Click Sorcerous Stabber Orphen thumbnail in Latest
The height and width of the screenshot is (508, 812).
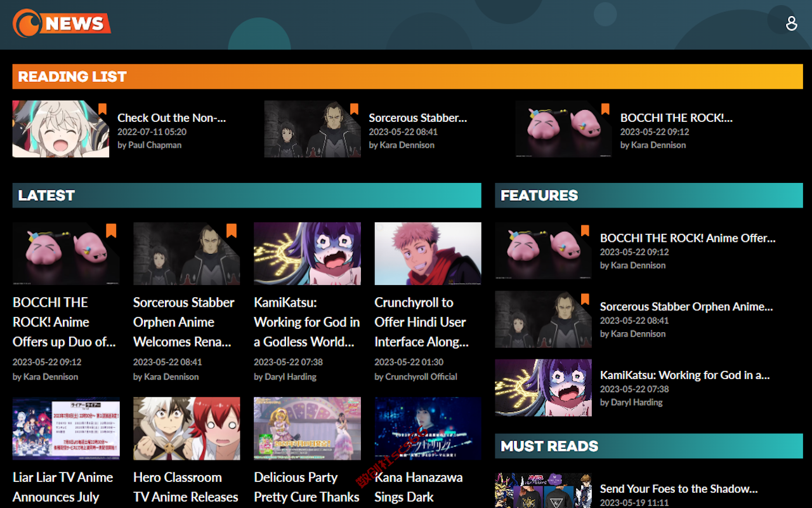click(x=187, y=253)
